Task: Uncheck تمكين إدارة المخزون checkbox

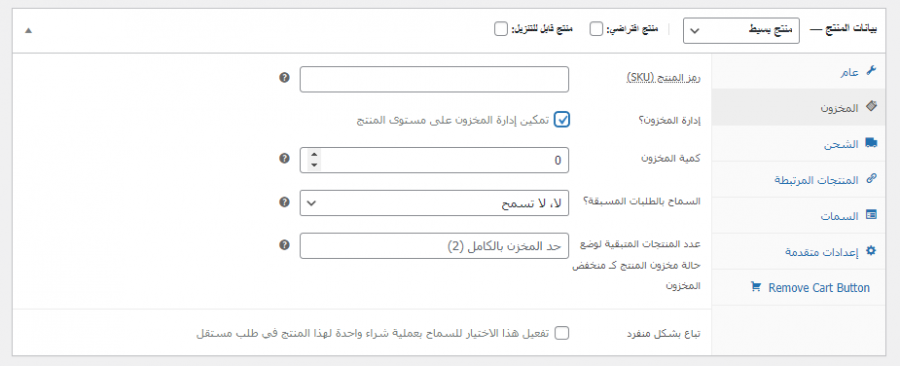Action: point(562,120)
